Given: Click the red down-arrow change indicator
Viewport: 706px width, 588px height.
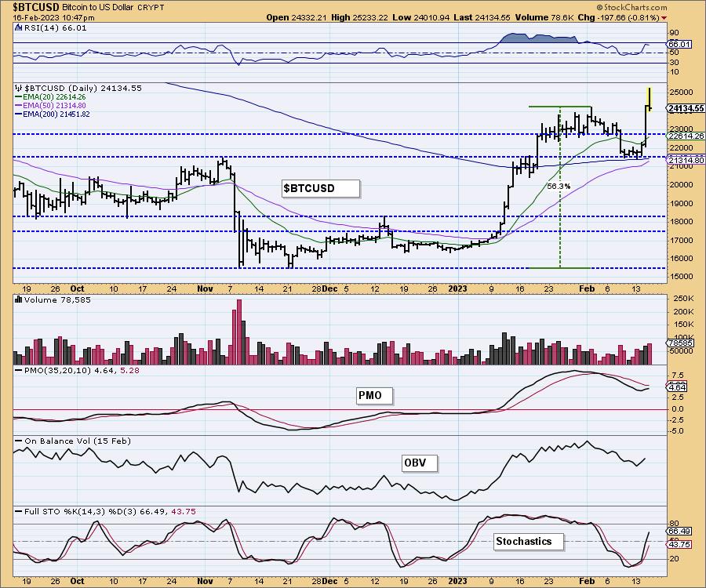Looking at the screenshot, I should click(664, 18).
